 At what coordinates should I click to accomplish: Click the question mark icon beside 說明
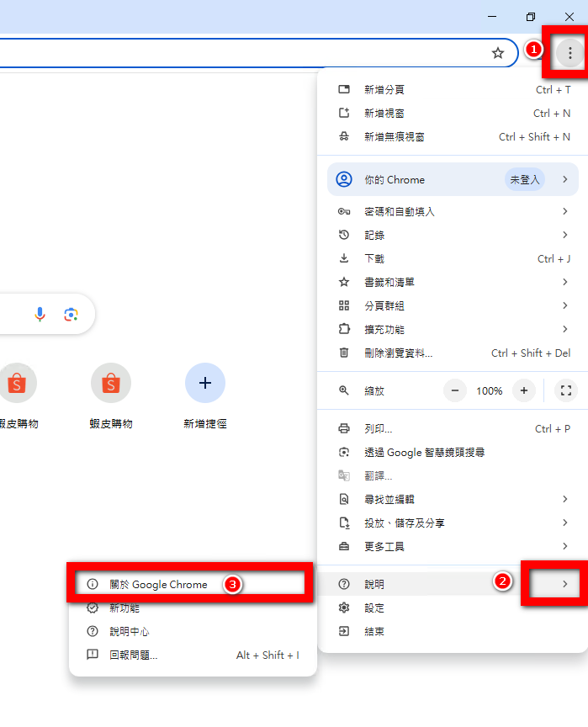point(344,584)
